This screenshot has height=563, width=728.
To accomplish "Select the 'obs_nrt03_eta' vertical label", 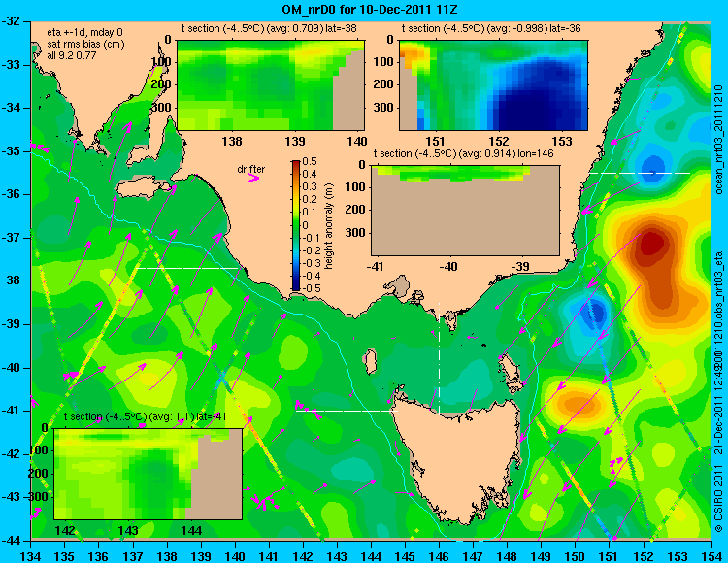I will coord(719,287).
